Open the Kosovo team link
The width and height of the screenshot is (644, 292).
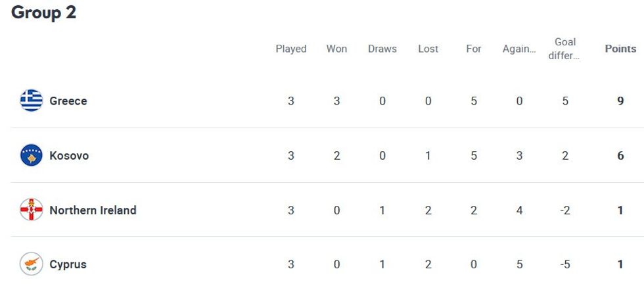point(69,156)
